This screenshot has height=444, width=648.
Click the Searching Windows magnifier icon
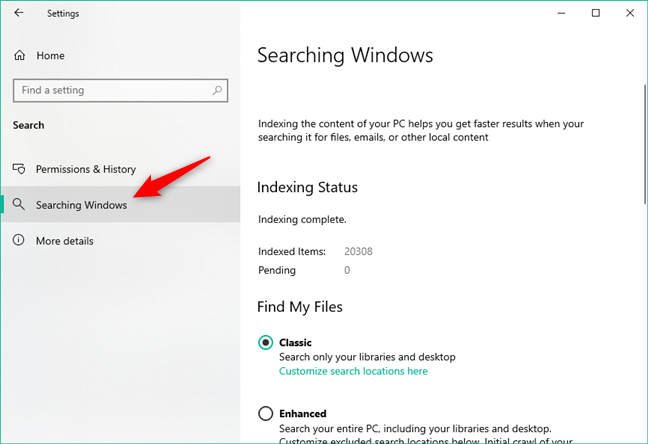coord(19,204)
